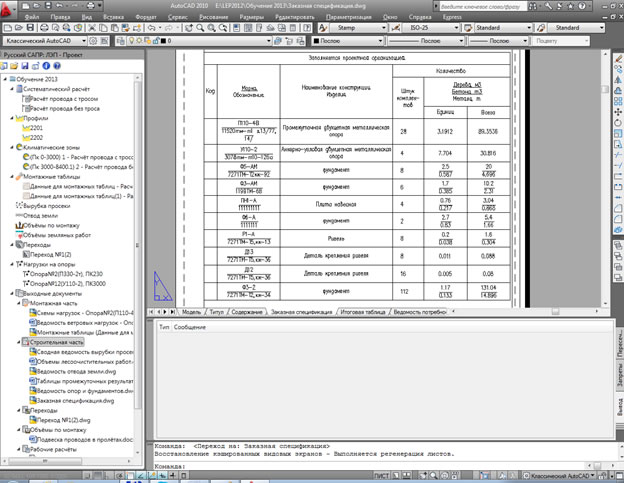The image size is (624, 483).
Task: Open the ISO-25 dimension style dropdown
Action: pos(456,28)
